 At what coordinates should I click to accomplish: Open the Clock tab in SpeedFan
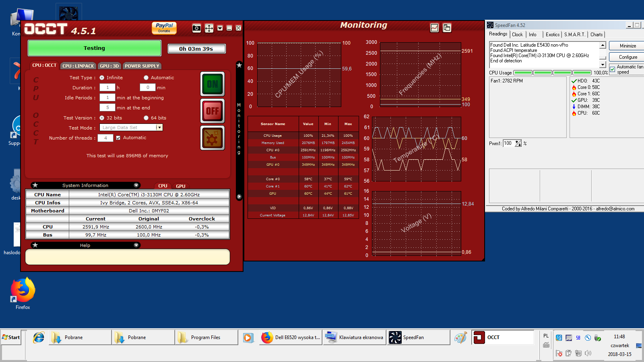coord(518,35)
